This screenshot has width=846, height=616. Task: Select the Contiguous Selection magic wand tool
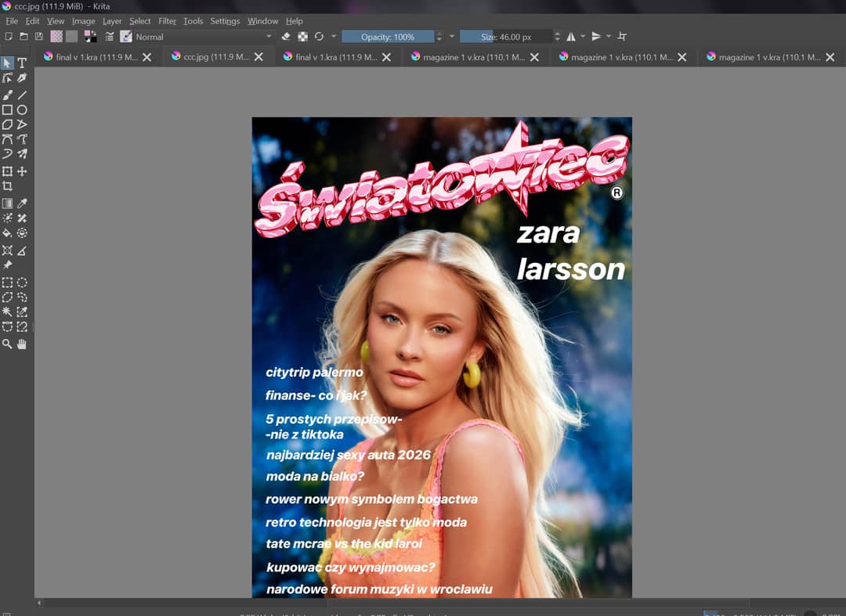7,312
